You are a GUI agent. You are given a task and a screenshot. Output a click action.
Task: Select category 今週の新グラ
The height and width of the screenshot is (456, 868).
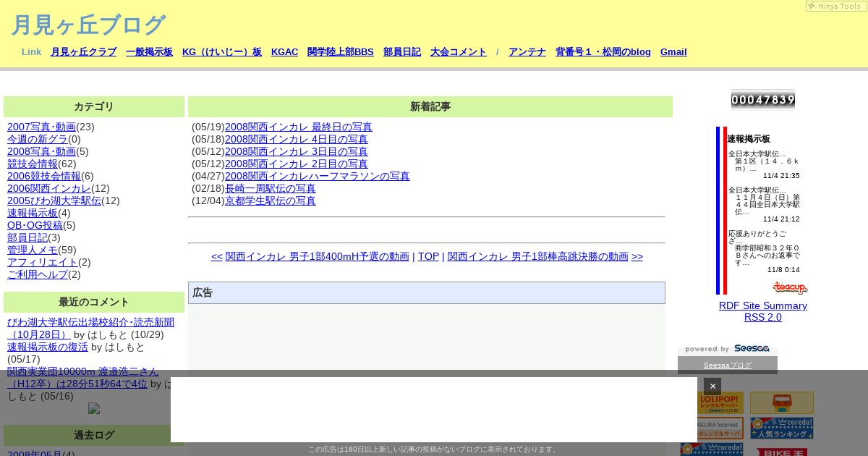pyautogui.click(x=38, y=139)
